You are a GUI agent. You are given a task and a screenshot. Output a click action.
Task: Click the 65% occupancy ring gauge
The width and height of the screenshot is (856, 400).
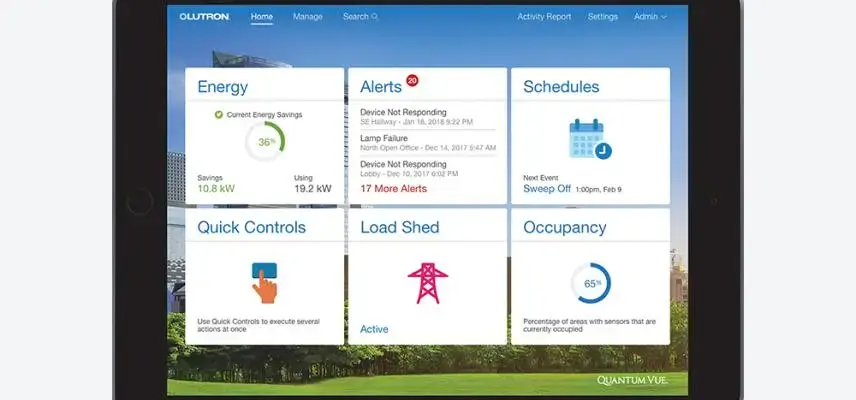(x=590, y=283)
